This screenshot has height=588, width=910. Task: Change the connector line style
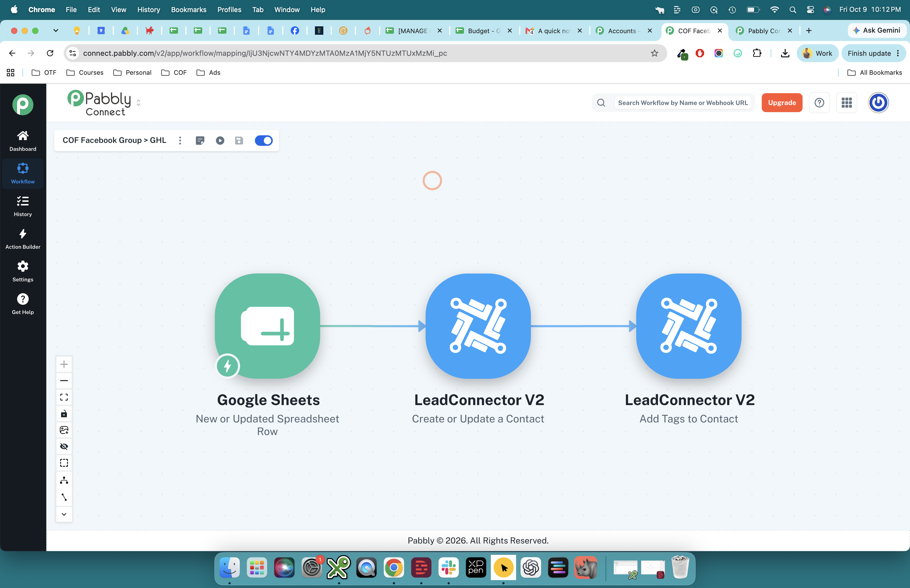click(x=64, y=497)
